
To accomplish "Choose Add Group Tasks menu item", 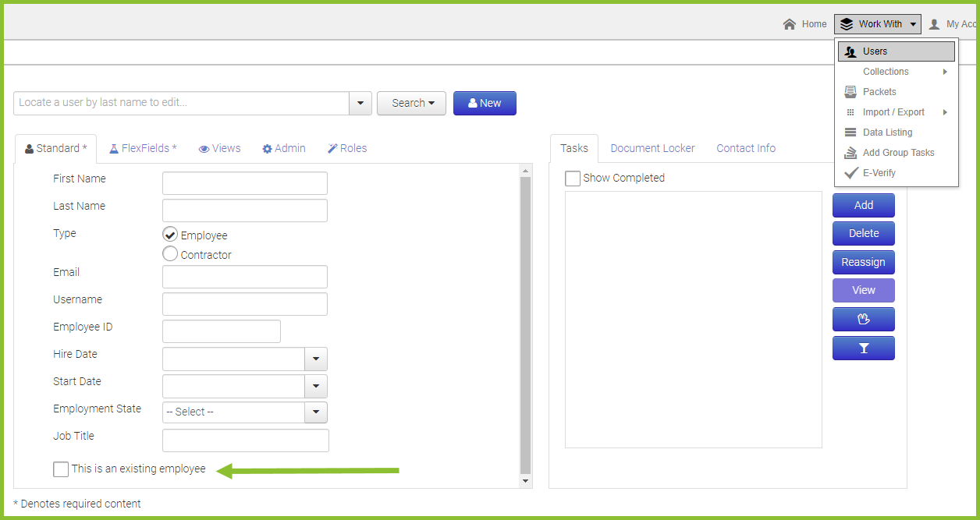I will (x=897, y=153).
